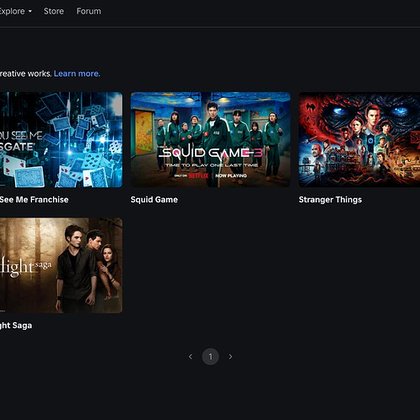Open the Stranger Things poster thumbnail
Image resolution: width=420 pixels, height=420 pixels.
coord(359,140)
